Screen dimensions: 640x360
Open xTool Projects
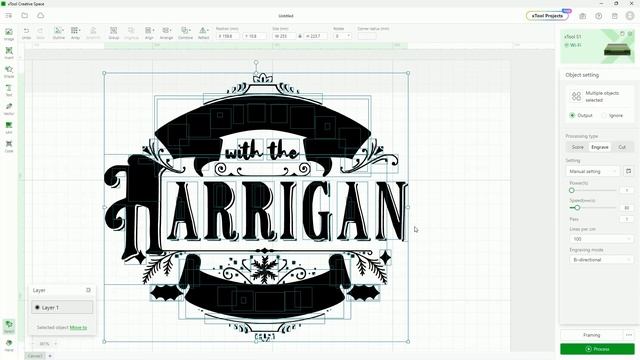point(547,16)
